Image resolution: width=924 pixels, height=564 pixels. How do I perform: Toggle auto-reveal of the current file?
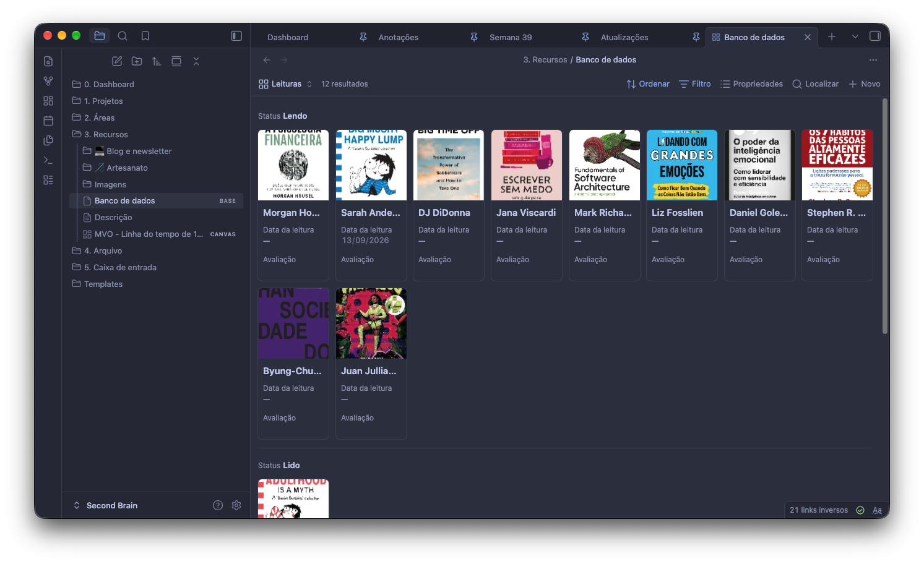coord(176,61)
